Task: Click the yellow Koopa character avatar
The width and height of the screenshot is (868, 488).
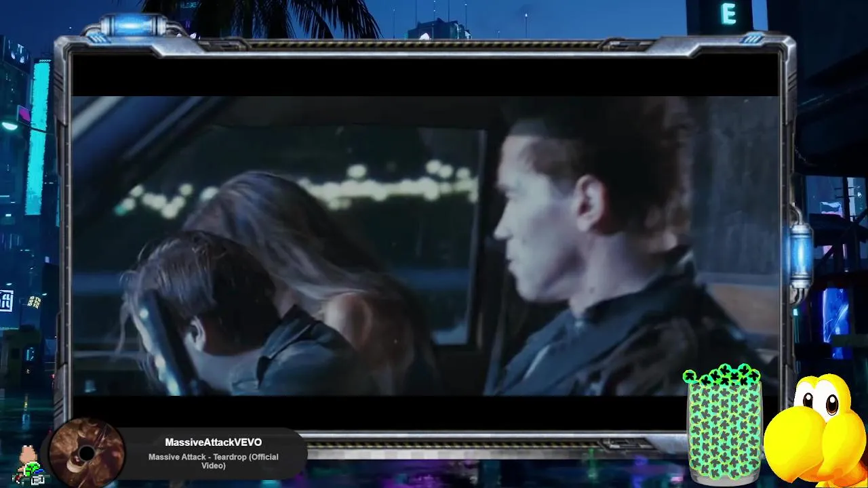Action: point(816,431)
